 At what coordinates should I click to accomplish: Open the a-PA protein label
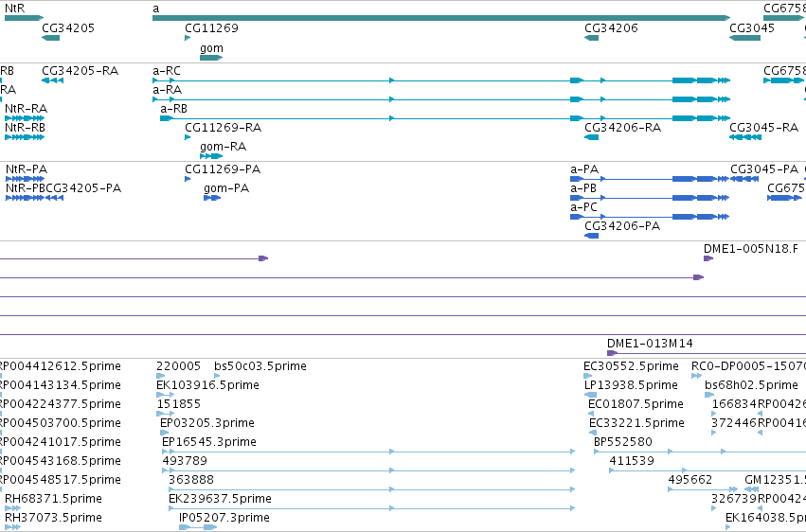coord(584,168)
